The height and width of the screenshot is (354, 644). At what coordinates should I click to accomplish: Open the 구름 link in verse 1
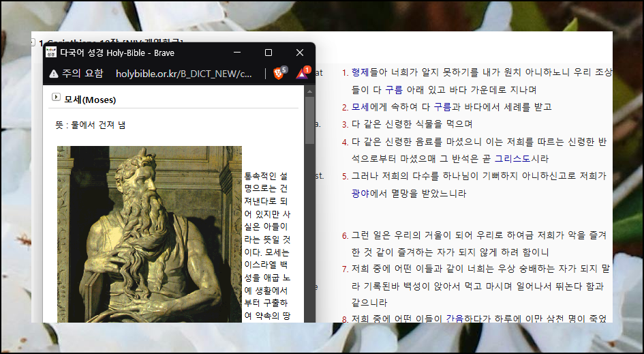pos(394,90)
